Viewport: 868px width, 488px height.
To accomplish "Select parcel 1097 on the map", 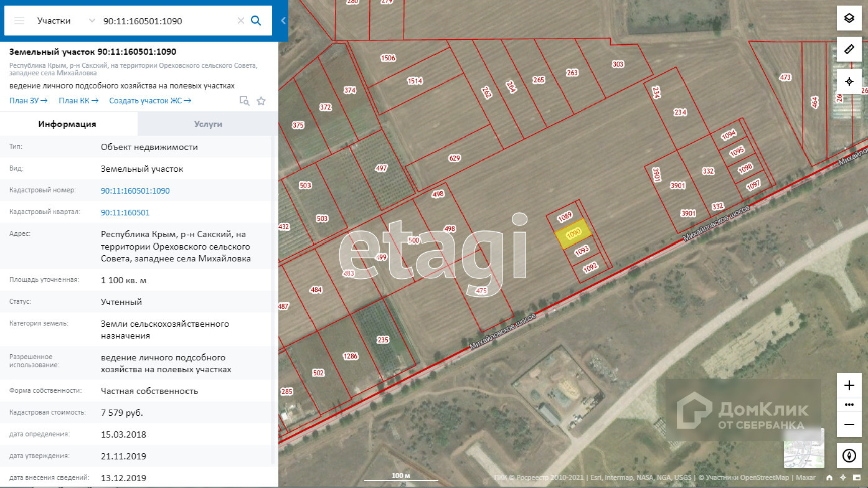I will pos(753,185).
